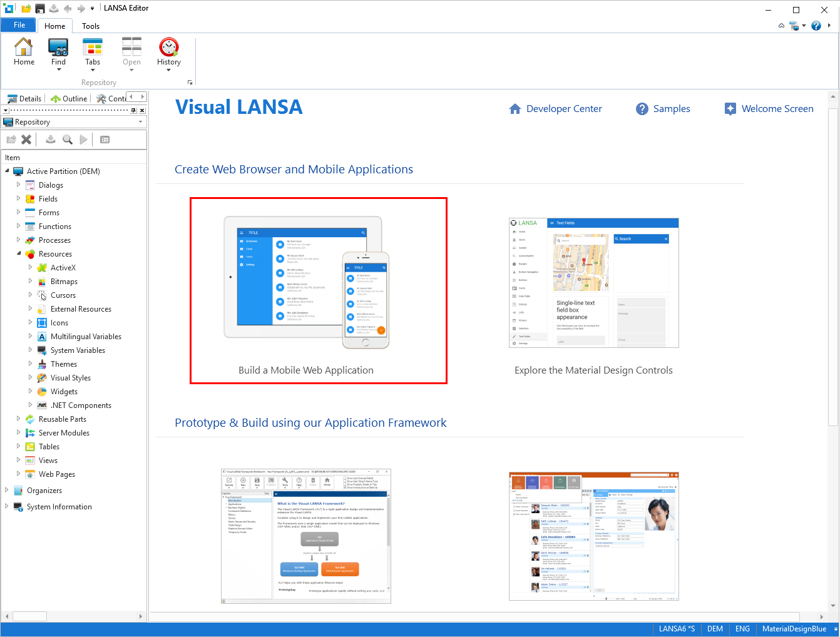Viewport: 840px width, 637px height.
Task: Click the blue help question mark icon
Action: point(816,26)
